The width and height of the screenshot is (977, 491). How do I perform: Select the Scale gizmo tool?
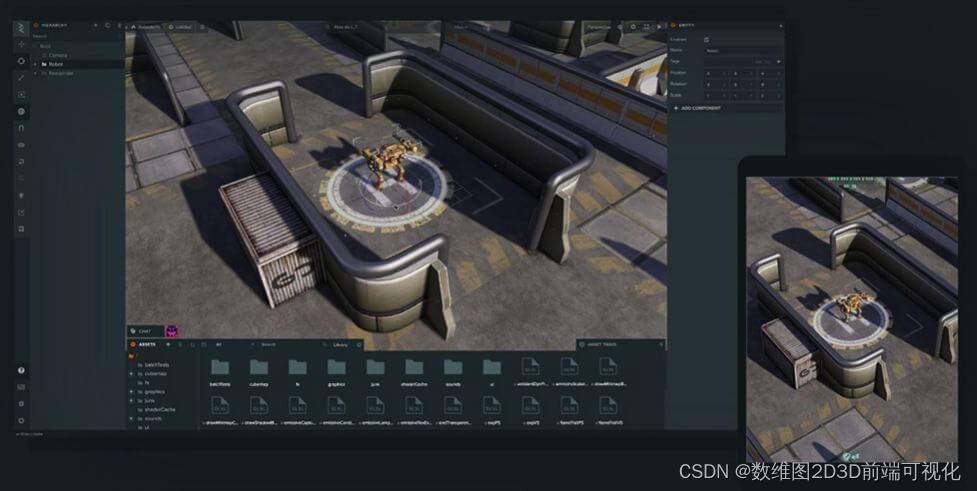(x=21, y=78)
